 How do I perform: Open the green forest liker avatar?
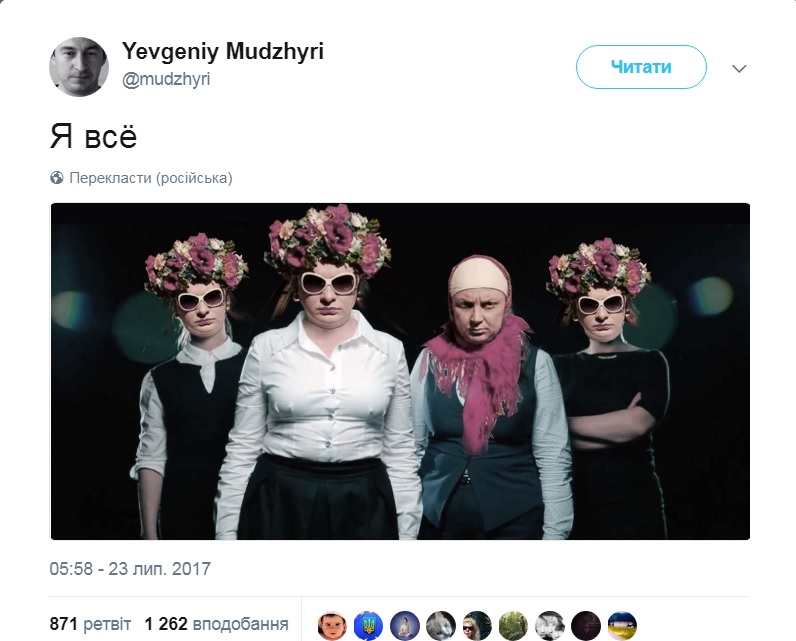[x=513, y=626]
